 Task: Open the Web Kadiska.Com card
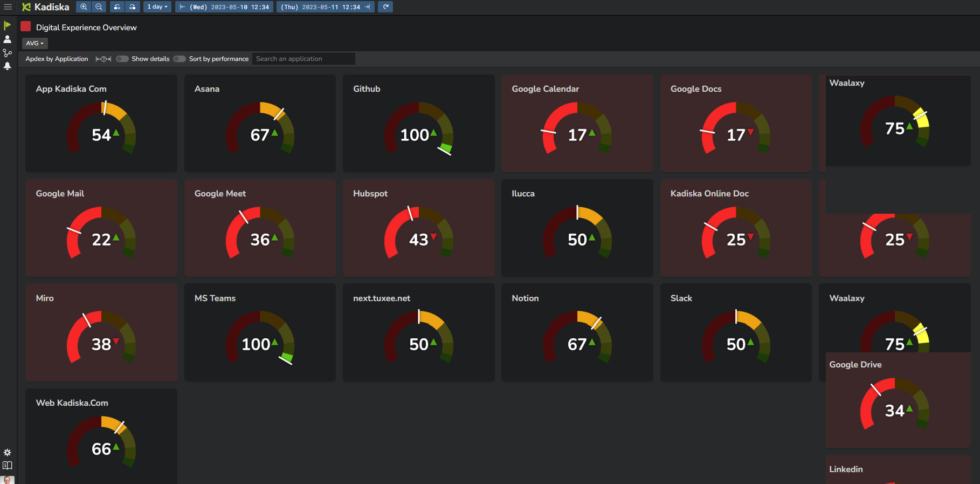tap(101, 437)
